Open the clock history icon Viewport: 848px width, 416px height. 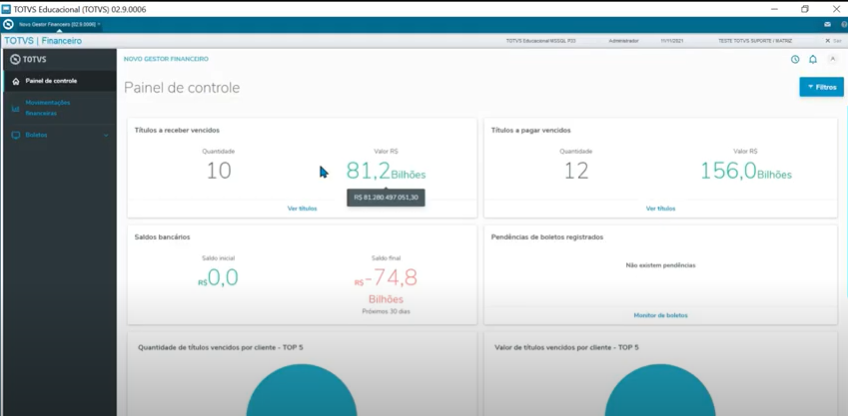795,59
